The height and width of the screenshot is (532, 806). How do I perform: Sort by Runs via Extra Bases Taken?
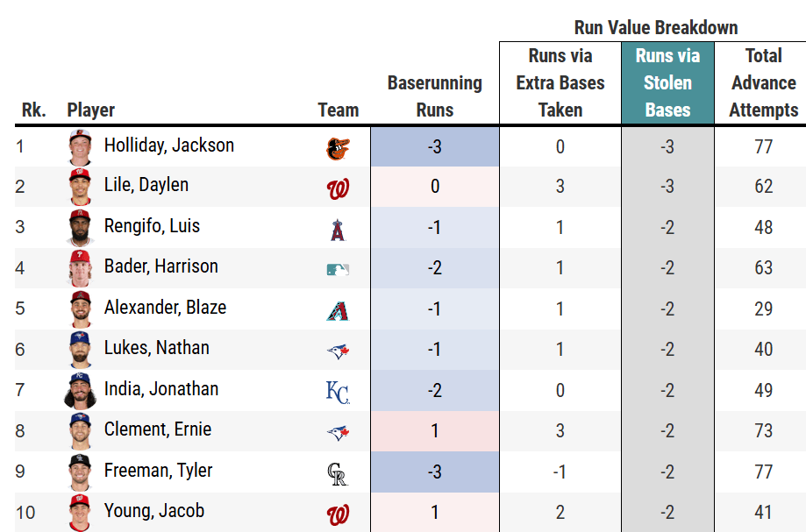click(x=560, y=83)
